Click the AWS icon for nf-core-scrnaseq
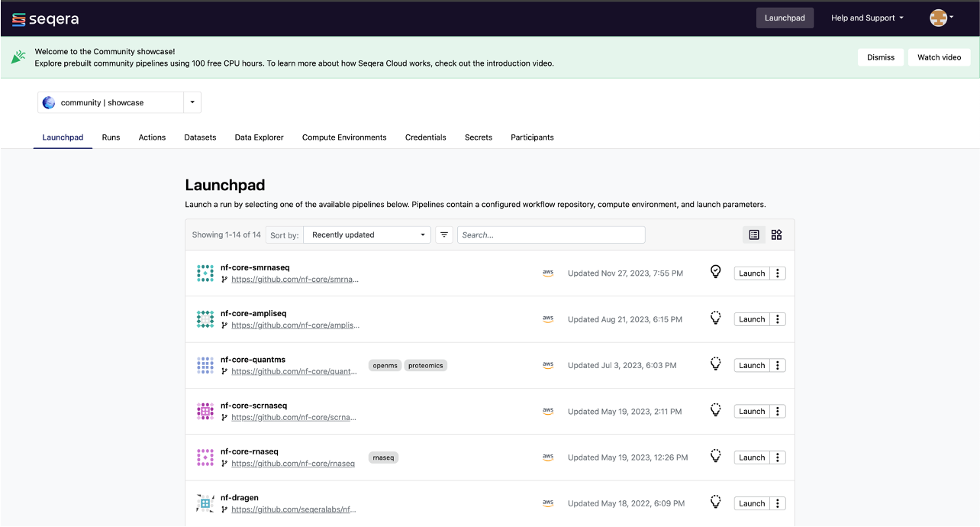 (548, 411)
